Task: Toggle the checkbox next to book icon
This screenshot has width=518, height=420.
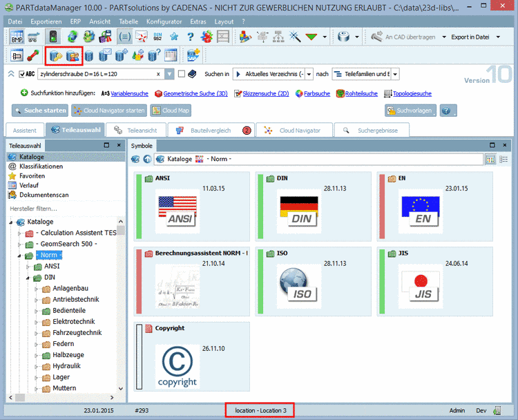Action: point(182,74)
